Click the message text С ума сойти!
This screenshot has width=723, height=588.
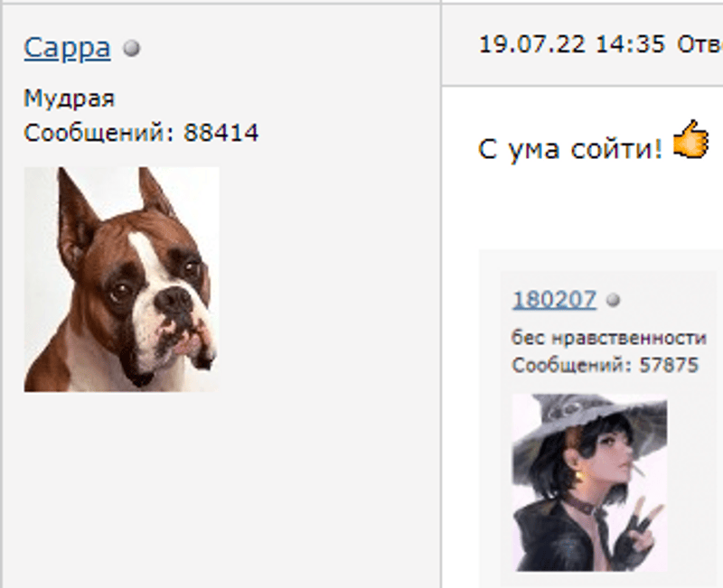(570, 149)
